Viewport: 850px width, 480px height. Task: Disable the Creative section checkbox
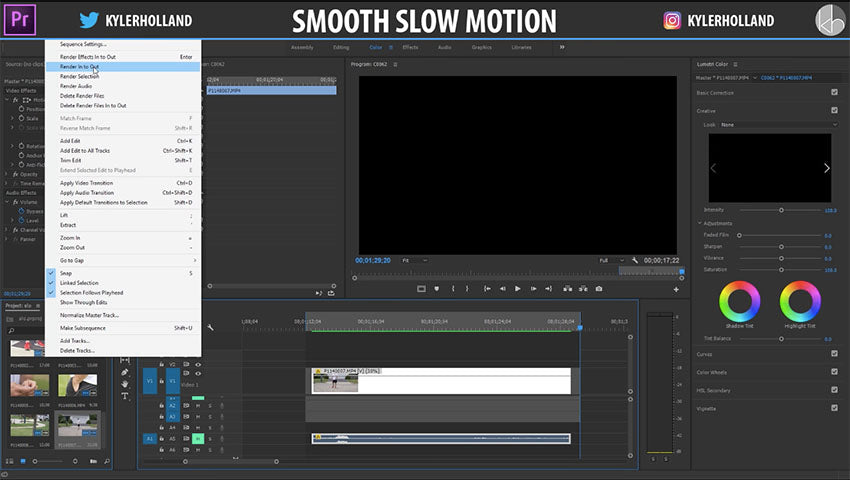click(834, 110)
